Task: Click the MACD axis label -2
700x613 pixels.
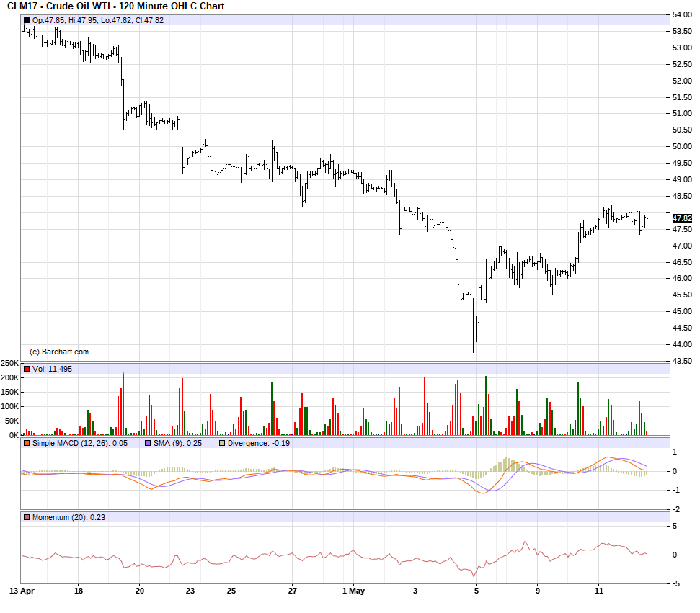Action: click(677, 509)
